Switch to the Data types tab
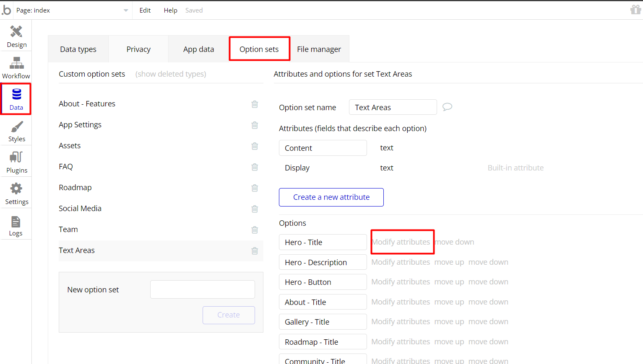 (78, 49)
